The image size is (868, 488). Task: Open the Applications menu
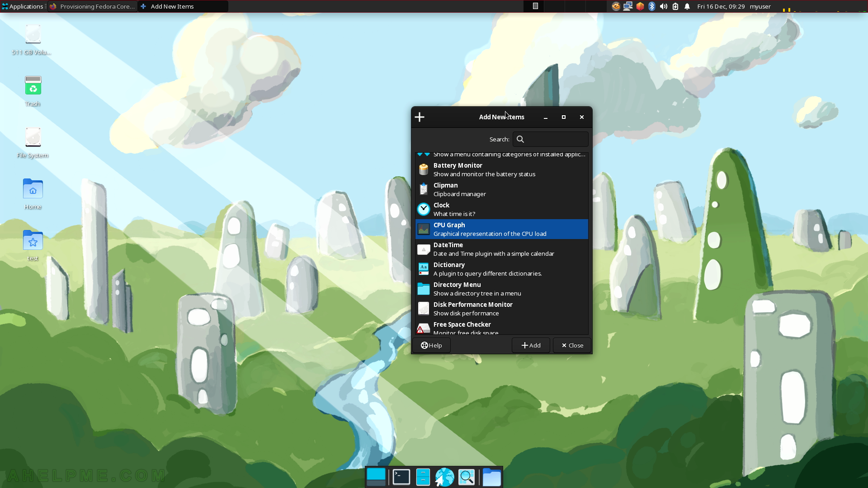(x=23, y=6)
